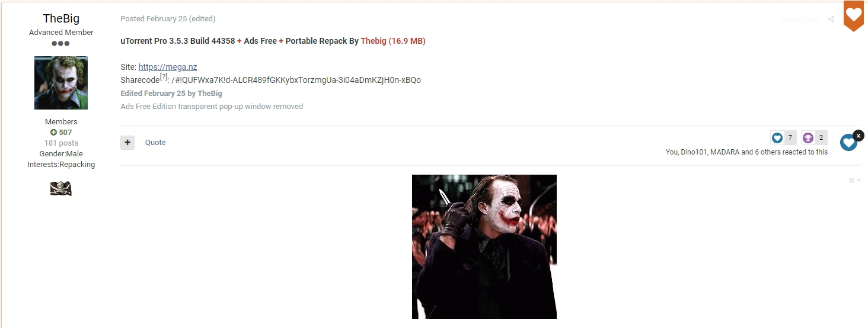Open the mega.nz site link

click(x=168, y=67)
